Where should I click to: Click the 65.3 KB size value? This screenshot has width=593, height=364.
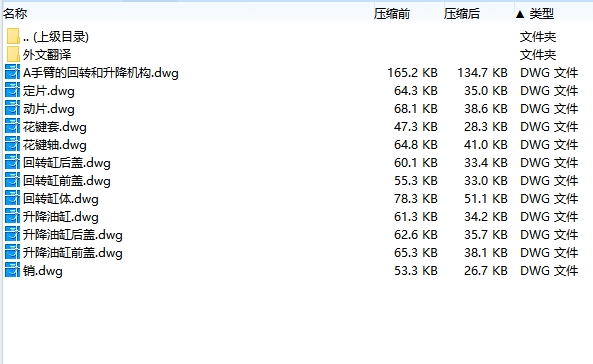(416, 252)
